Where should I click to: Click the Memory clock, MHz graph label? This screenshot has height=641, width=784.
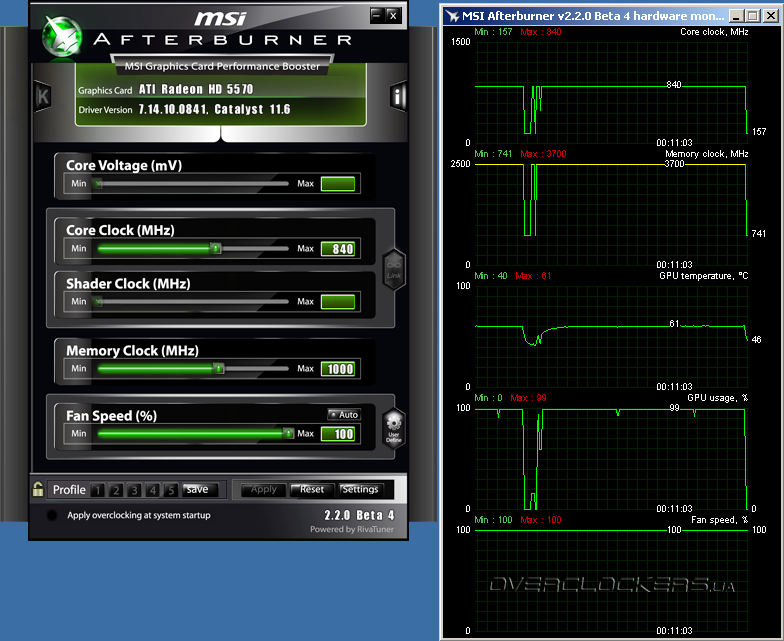coord(706,154)
